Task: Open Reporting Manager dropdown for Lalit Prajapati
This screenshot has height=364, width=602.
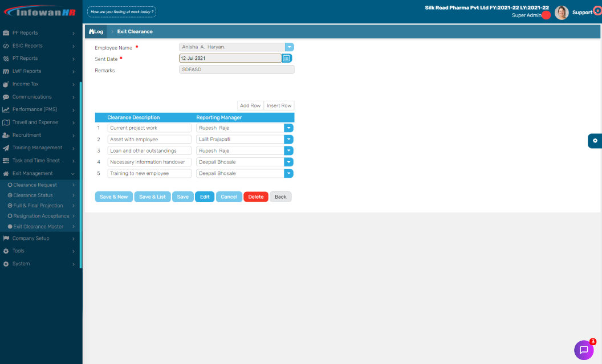Action: point(288,139)
